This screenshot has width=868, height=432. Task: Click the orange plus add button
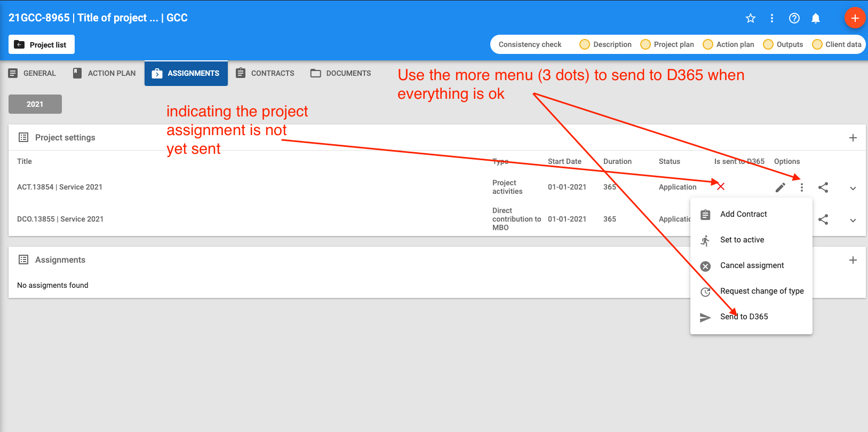(x=855, y=18)
